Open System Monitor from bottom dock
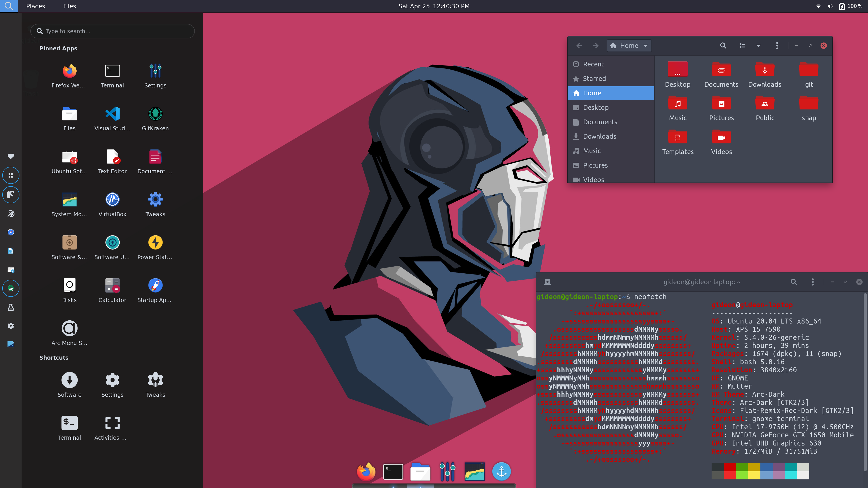Screen dimensions: 868x488 [474, 471]
